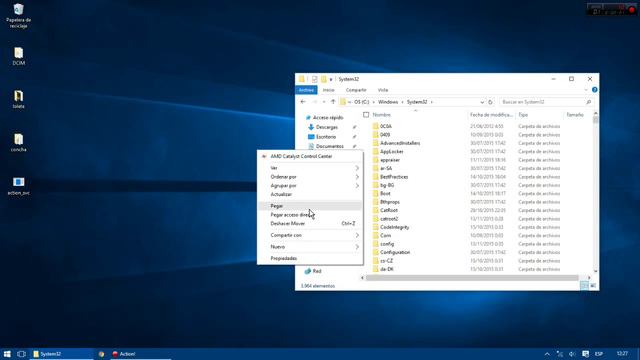Open the taskbar clock showing 12:27
This screenshot has width=640, height=360.
(x=622, y=354)
